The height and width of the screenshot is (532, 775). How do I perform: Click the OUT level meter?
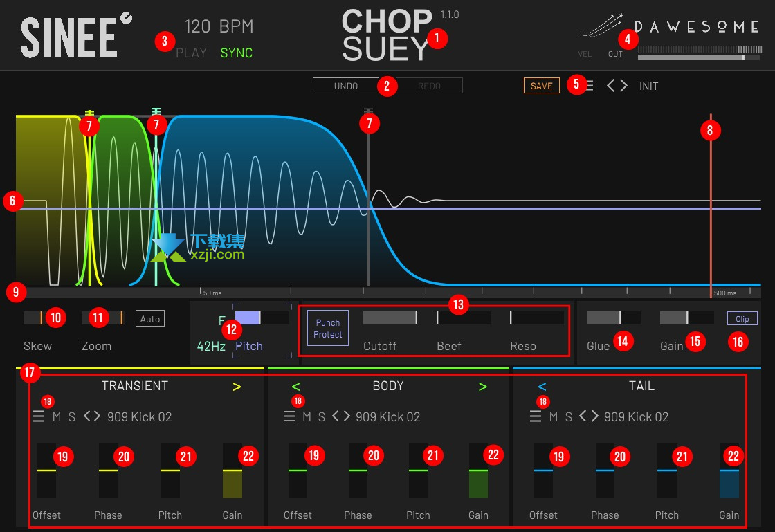[x=700, y=53]
